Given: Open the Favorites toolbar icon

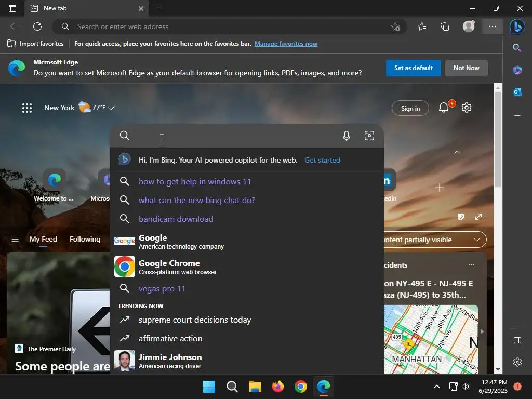Looking at the screenshot, I should [422, 26].
